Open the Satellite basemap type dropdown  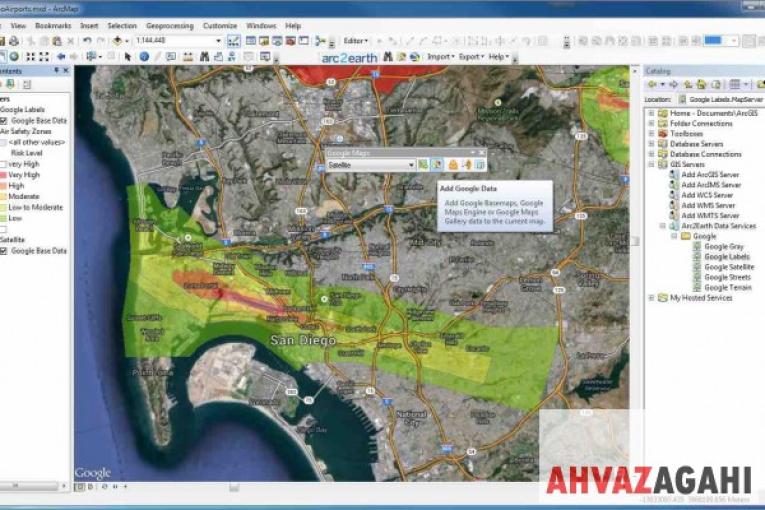(x=411, y=165)
